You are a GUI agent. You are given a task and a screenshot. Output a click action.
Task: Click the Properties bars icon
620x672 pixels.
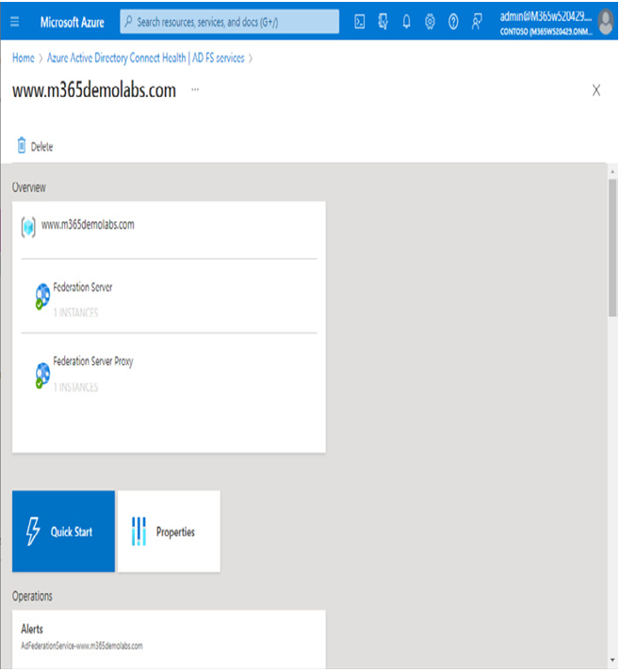click(139, 531)
